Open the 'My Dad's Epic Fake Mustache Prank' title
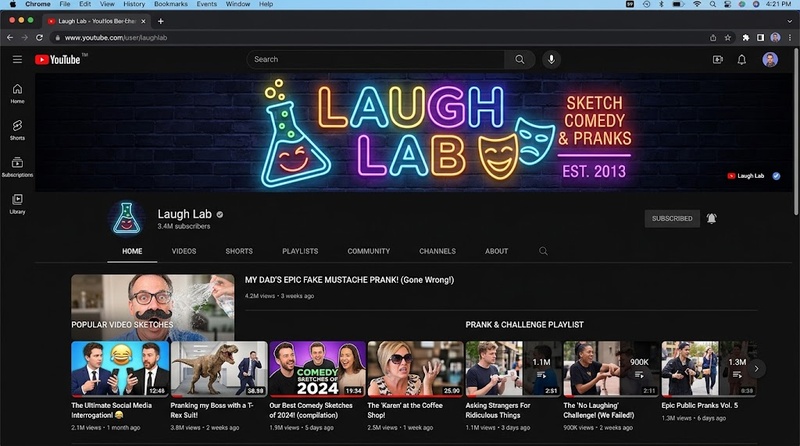Viewport: 800px width, 446px height. (349, 280)
